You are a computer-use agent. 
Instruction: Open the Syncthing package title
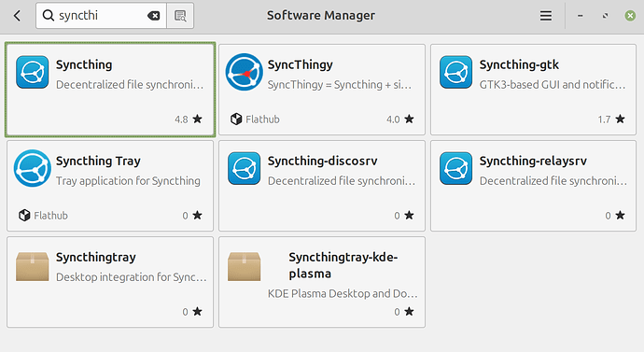click(84, 64)
